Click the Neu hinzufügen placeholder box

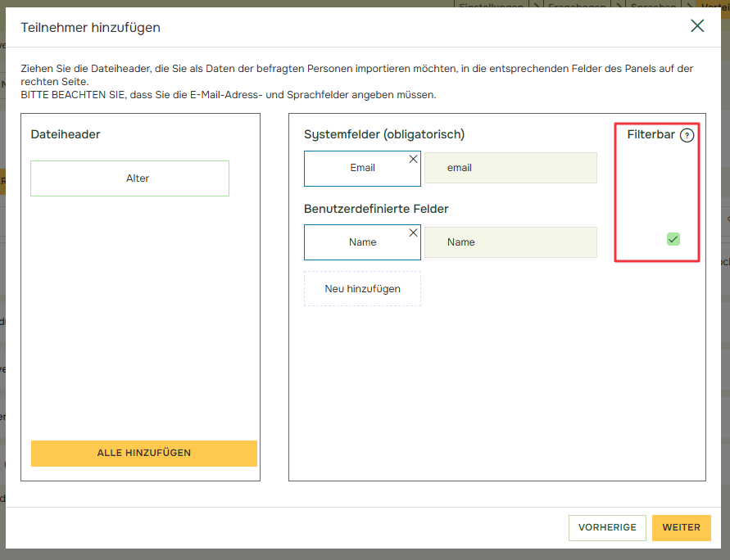click(362, 288)
